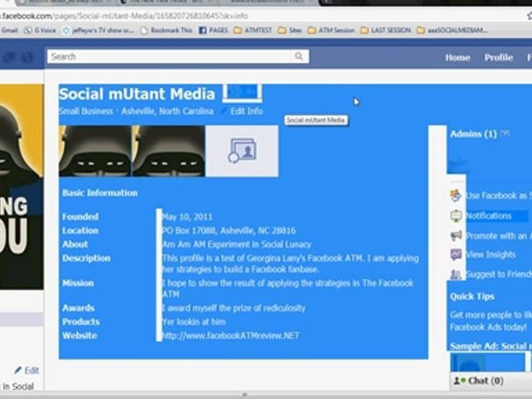The height and width of the screenshot is (399, 532).
Task: Click the Products value Yer lookin at him
Action: (x=194, y=321)
